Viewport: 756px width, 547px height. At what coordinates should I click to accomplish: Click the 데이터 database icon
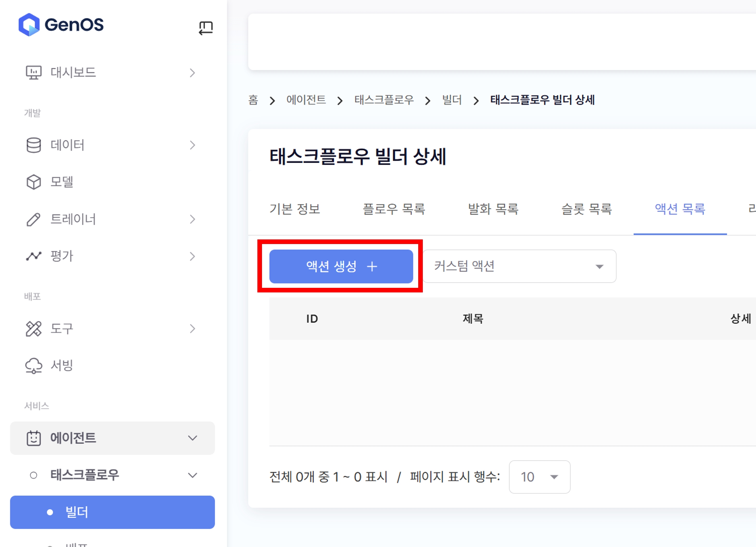34,145
